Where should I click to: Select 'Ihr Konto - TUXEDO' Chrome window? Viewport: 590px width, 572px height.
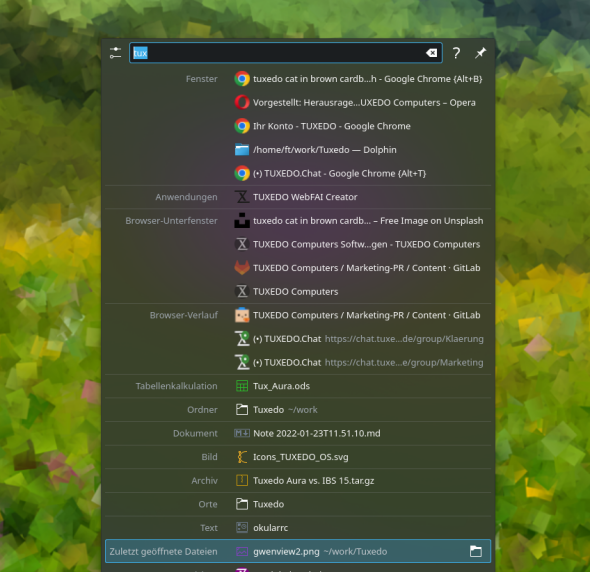(298, 126)
